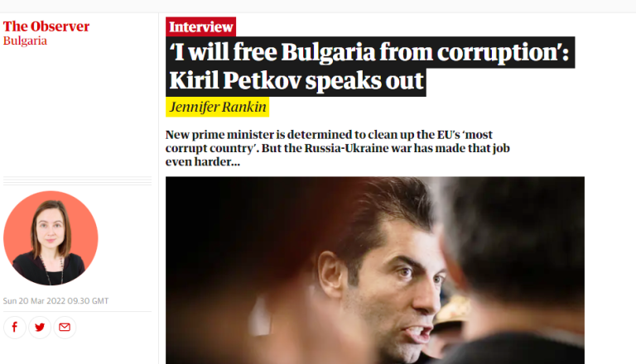The width and height of the screenshot is (636, 364).
Task: Click the 'Kiril Petkov speaks out' headline line
Action: tap(296, 81)
